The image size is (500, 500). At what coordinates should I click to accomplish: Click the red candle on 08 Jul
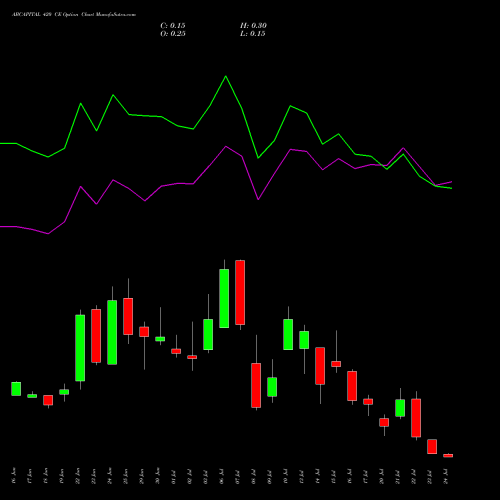click(x=256, y=385)
